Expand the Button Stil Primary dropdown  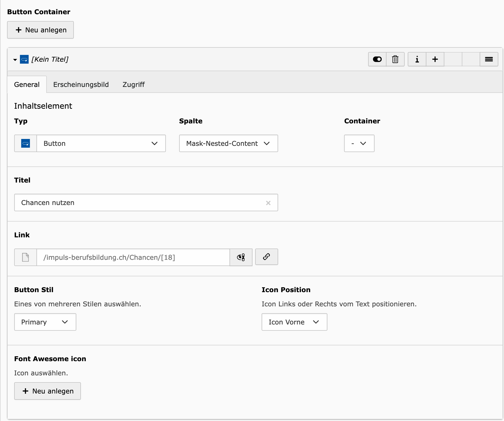coord(45,322)
